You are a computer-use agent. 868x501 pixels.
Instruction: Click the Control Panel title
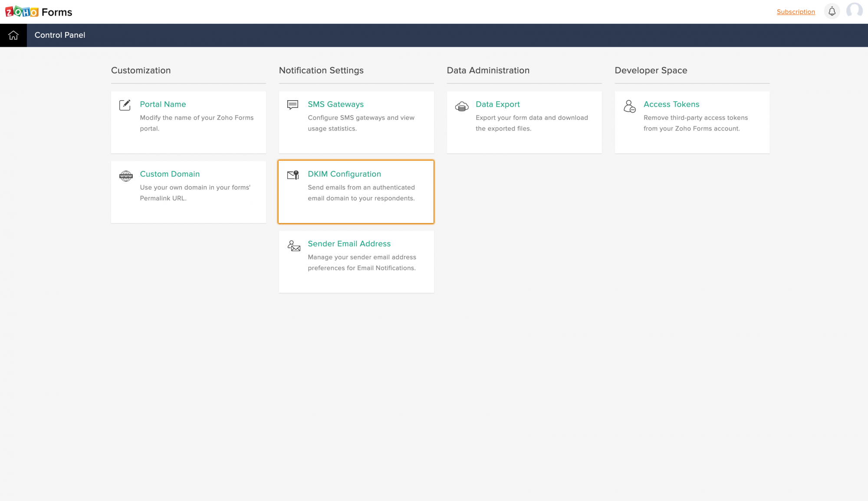(60, 35)
